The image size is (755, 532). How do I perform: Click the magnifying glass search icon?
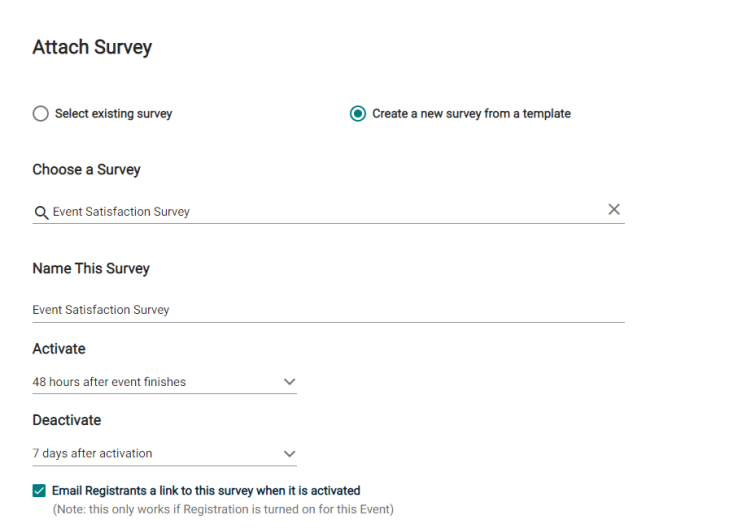(41, 212)
